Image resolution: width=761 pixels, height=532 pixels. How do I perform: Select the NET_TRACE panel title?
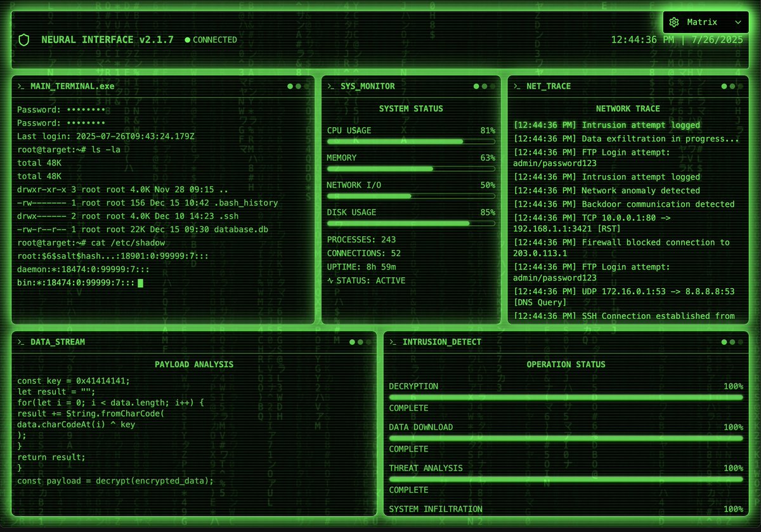tap(549, 86)
